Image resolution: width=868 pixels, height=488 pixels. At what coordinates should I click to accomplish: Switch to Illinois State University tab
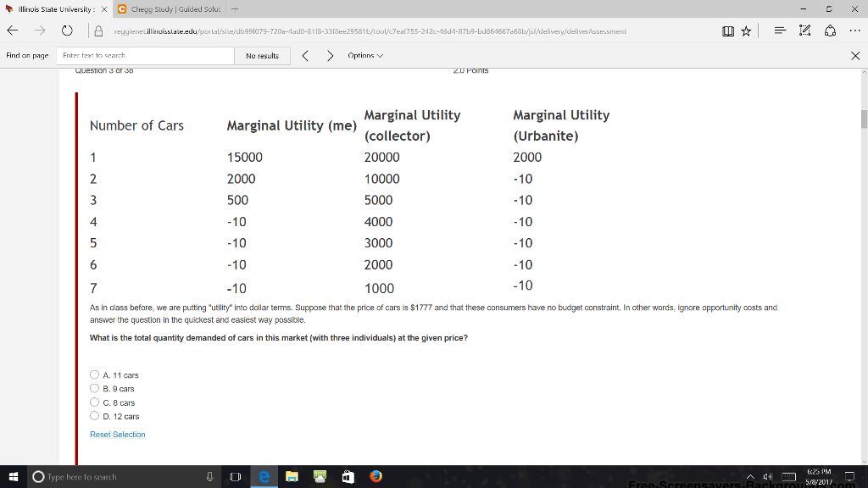(x=55, y=9)
